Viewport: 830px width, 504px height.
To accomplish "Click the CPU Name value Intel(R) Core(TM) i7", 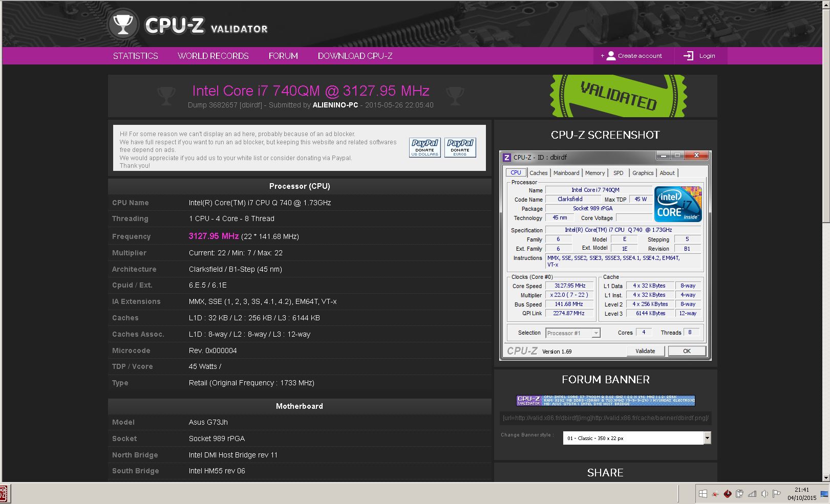I will point(260,203).
